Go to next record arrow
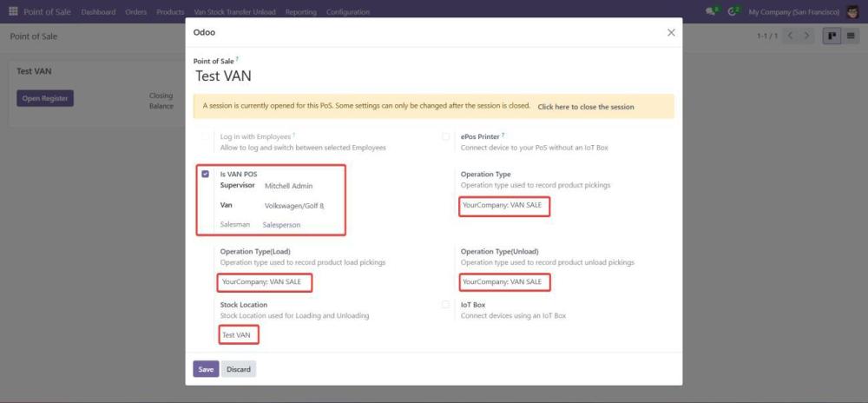The image size is (868, 403). [807, 36]
